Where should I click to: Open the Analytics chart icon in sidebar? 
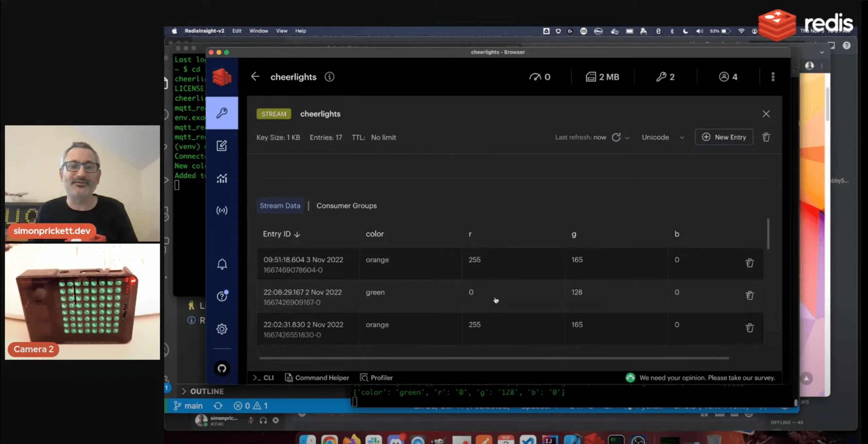coord(222,178)
